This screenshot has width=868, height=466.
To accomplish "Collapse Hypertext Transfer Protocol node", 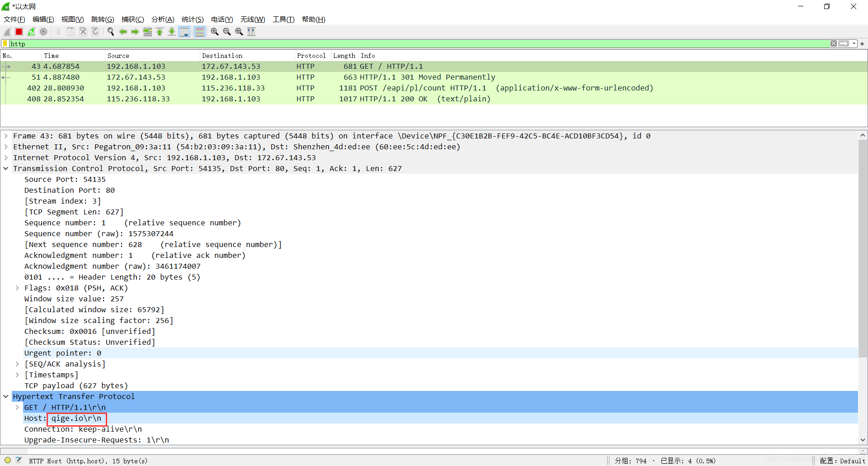I will click(6, 396).
